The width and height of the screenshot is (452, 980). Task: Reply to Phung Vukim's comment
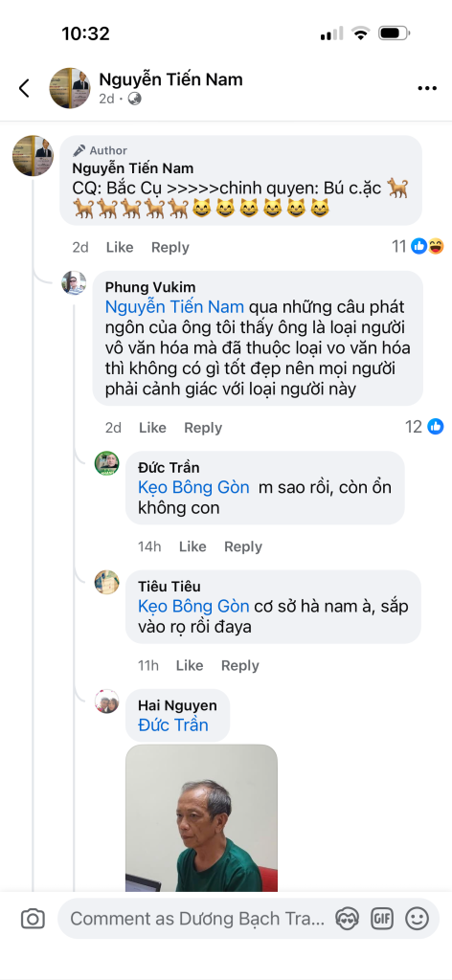tap(203, 428)
